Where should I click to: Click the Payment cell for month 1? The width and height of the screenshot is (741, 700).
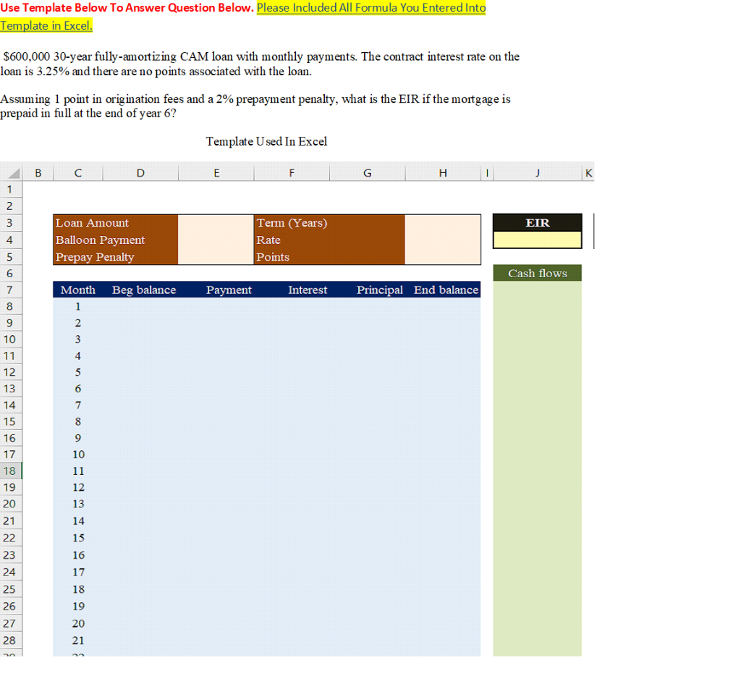(x=216, y=306)
